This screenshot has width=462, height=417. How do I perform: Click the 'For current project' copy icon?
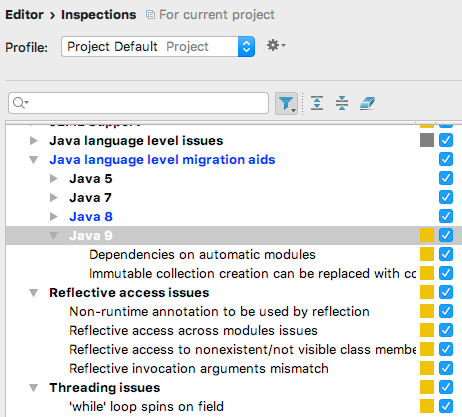(x=150, y=15)
